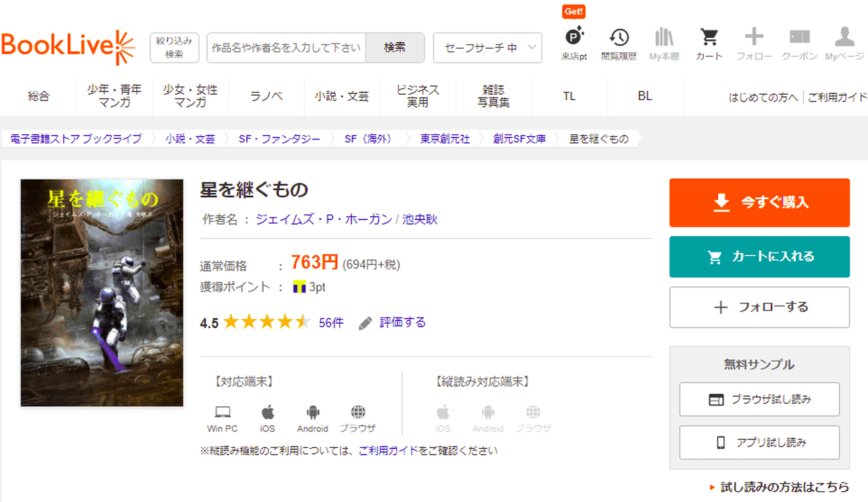Open Myページ profile icon
This screenshot has width=868, height=502.
coord(844,43)
